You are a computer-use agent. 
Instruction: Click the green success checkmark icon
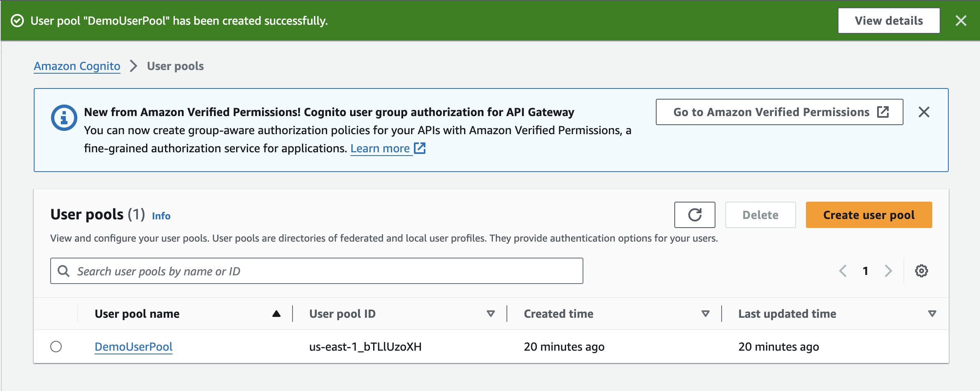click(x=17, y=21)
